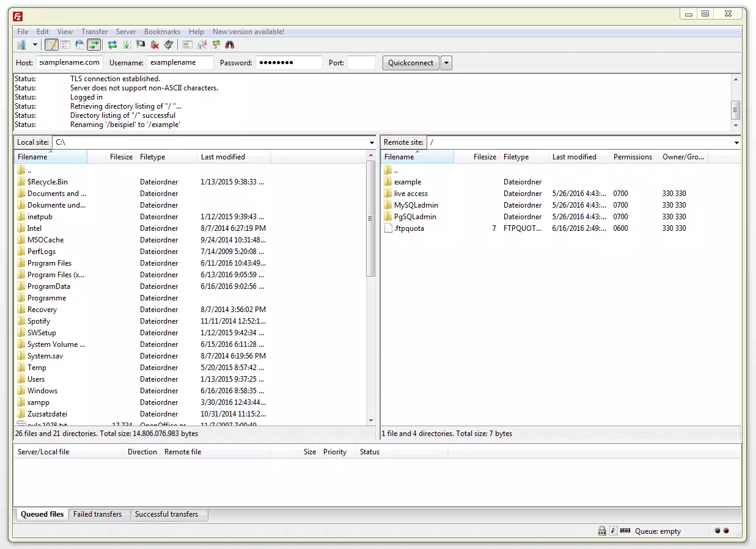This screenshot has height=549, width=756.
Task: Disconnect from the current server
Action: tap(155, 45)
